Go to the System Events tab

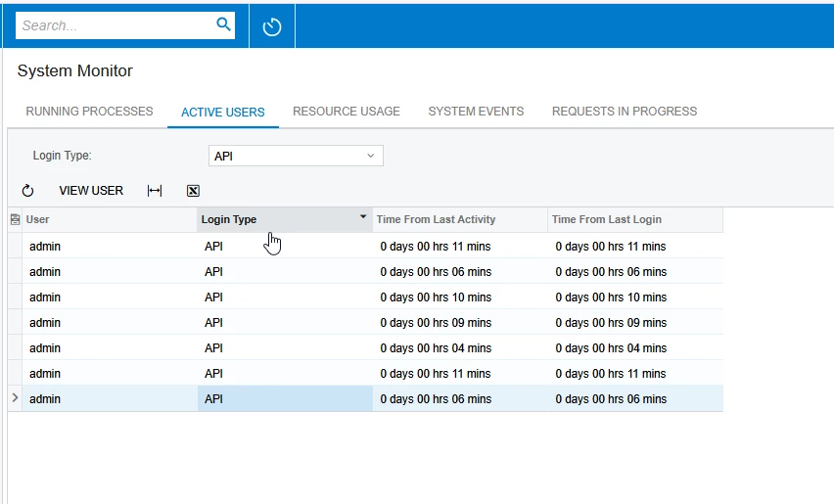[476, 112]
